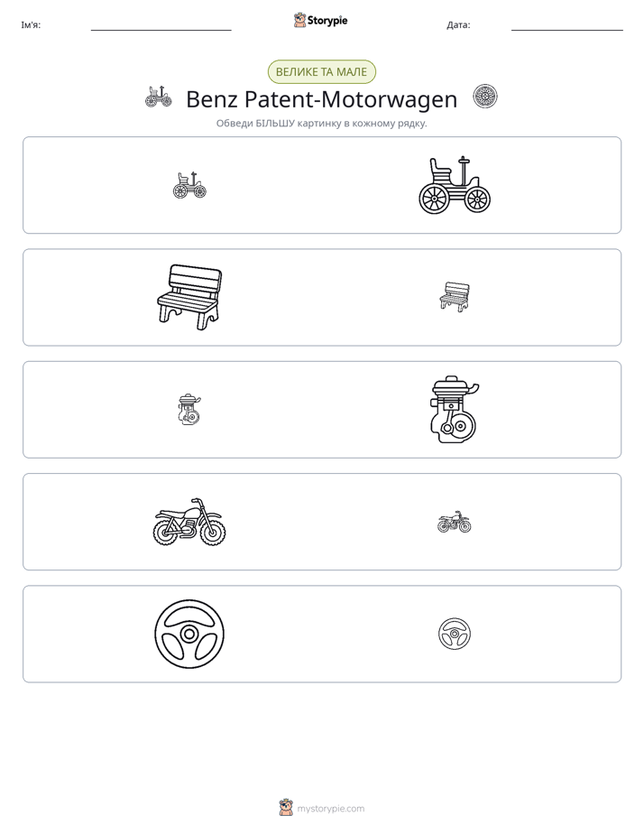Select the small bench picture

(455, 297)
